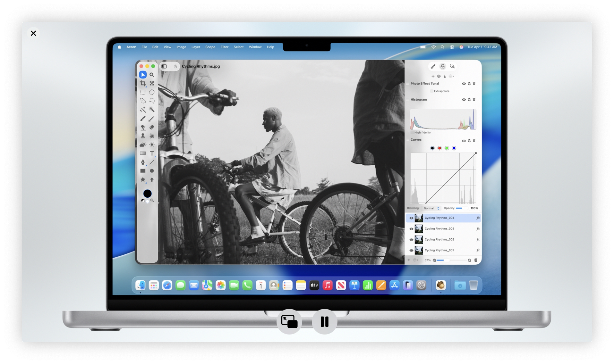Open layer options menu beside add button
This screenshot has height=364, width=614.
(x=415, y=260)
